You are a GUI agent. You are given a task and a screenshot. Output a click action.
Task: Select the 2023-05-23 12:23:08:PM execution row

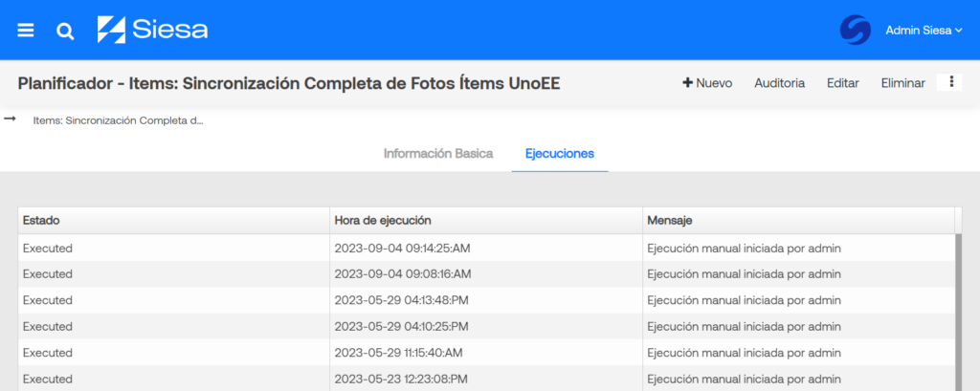(x=486, y=379)
